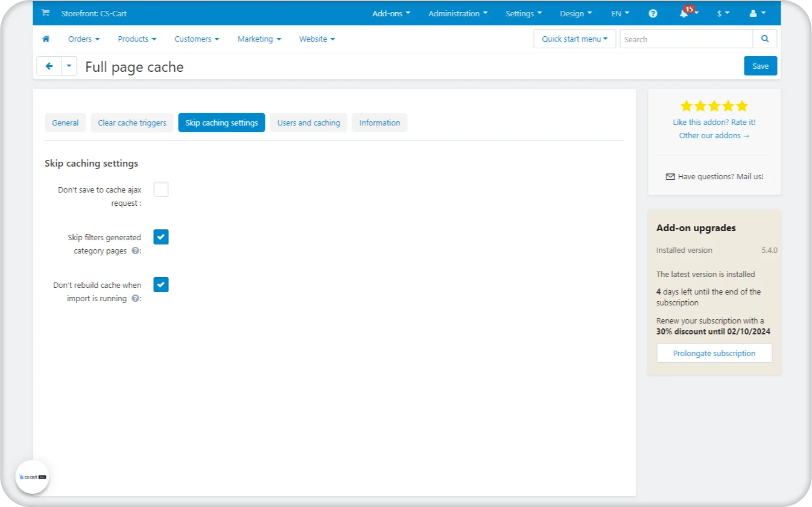Switch to the Clear cache triggers tab
The height and width of the screenshot is (507, 812).
[x=132, y=123]
